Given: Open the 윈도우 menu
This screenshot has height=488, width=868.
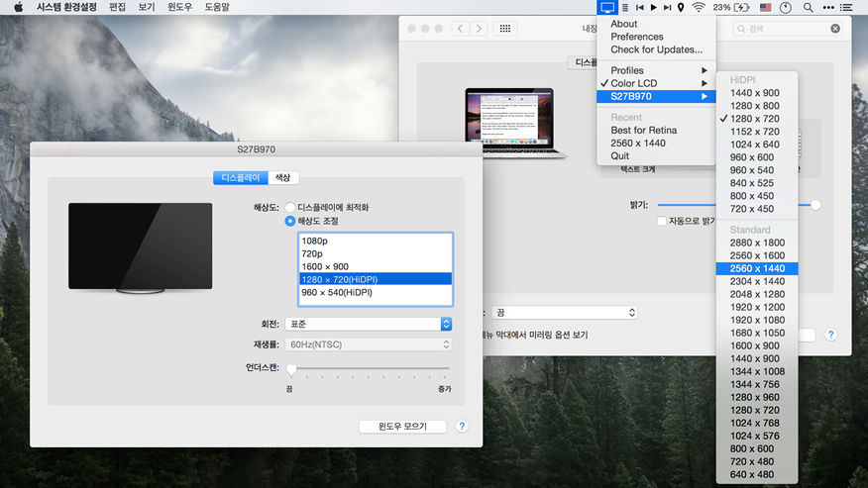Looking at the screenshot, I should point(180,7).
